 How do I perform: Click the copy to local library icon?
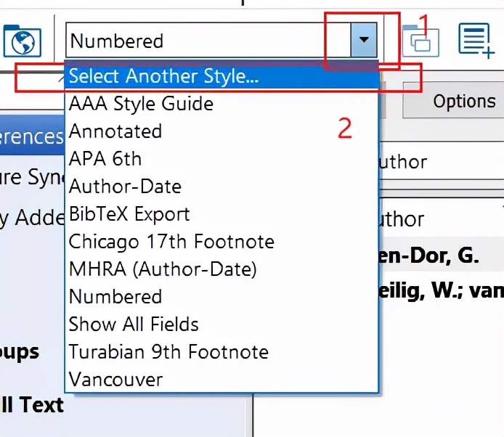(420, 42)
